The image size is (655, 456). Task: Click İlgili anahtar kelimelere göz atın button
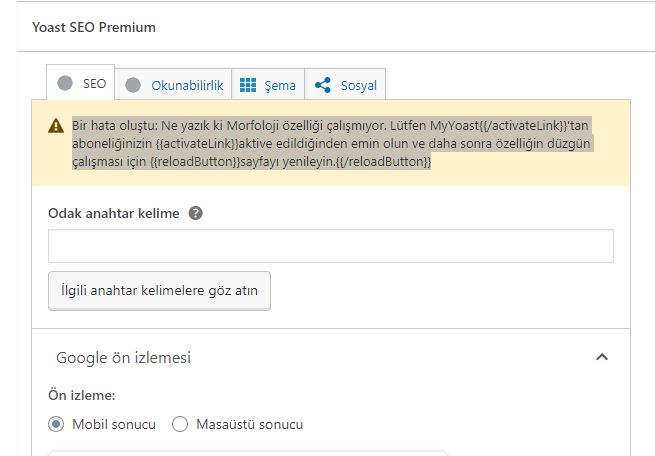(159, 291)
